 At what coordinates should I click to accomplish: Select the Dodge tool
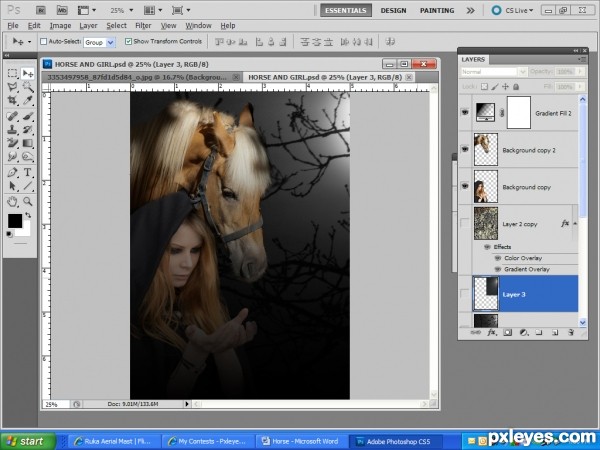(28, 157)
